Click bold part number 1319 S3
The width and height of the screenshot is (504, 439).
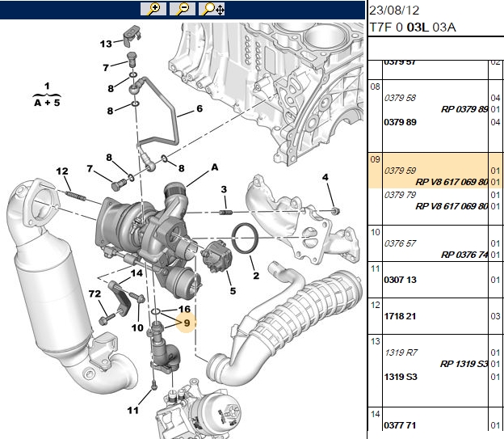401,377
